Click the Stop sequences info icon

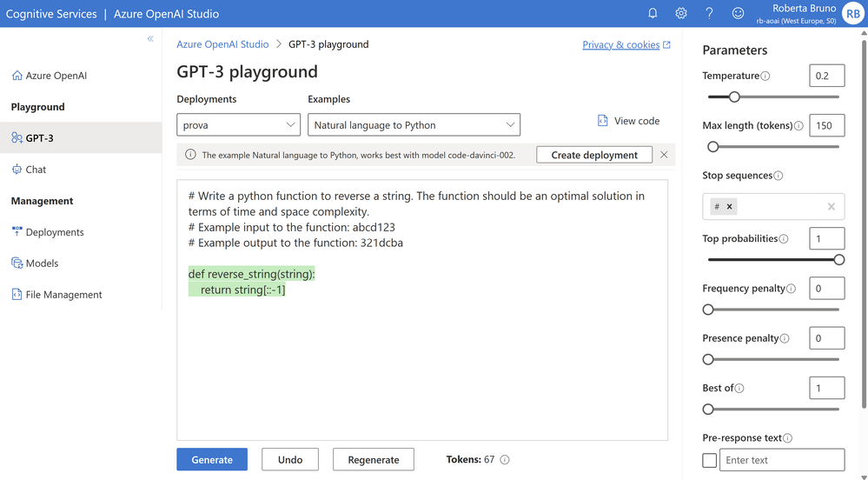(779, 176)
